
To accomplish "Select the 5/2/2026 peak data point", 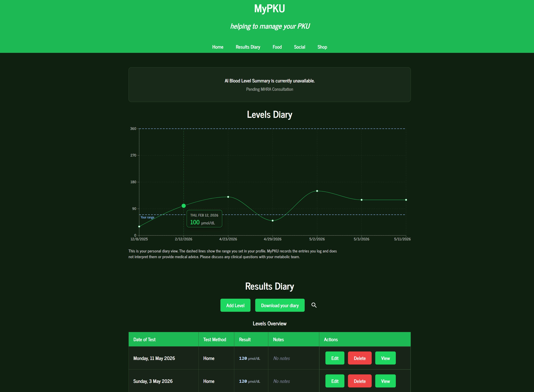I will coord(317,191).
